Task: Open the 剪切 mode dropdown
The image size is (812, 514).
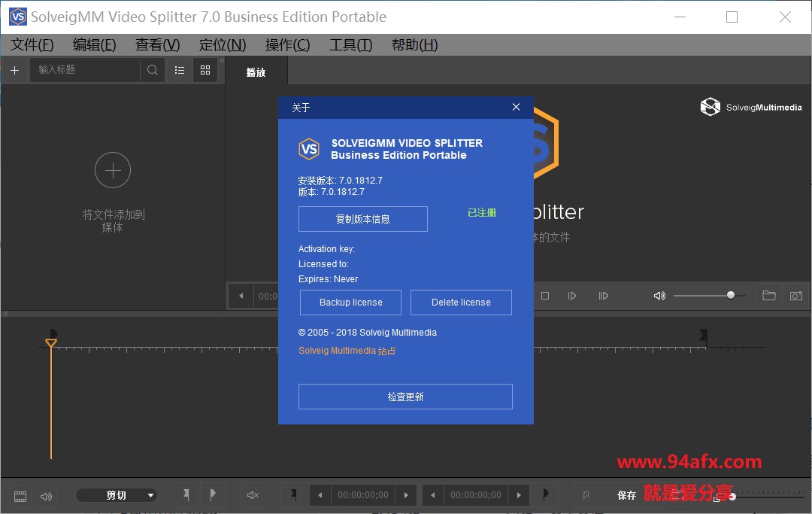Action: coord(117,495)
